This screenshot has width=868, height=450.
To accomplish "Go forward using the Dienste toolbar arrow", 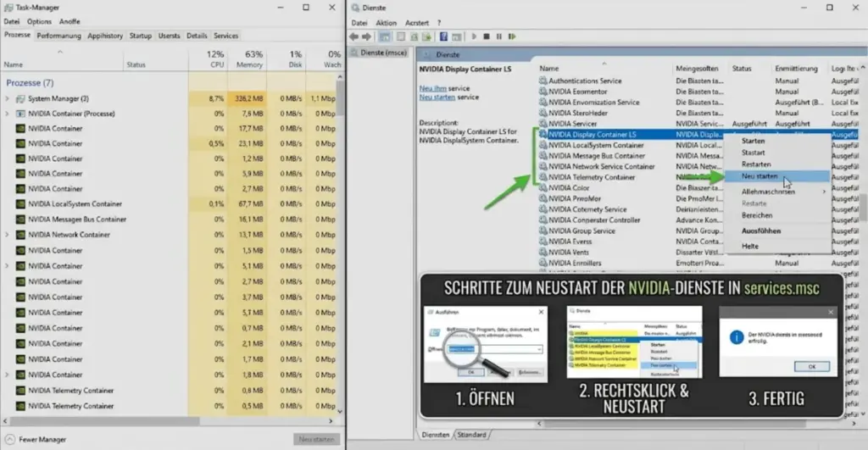I will [366, 36].
